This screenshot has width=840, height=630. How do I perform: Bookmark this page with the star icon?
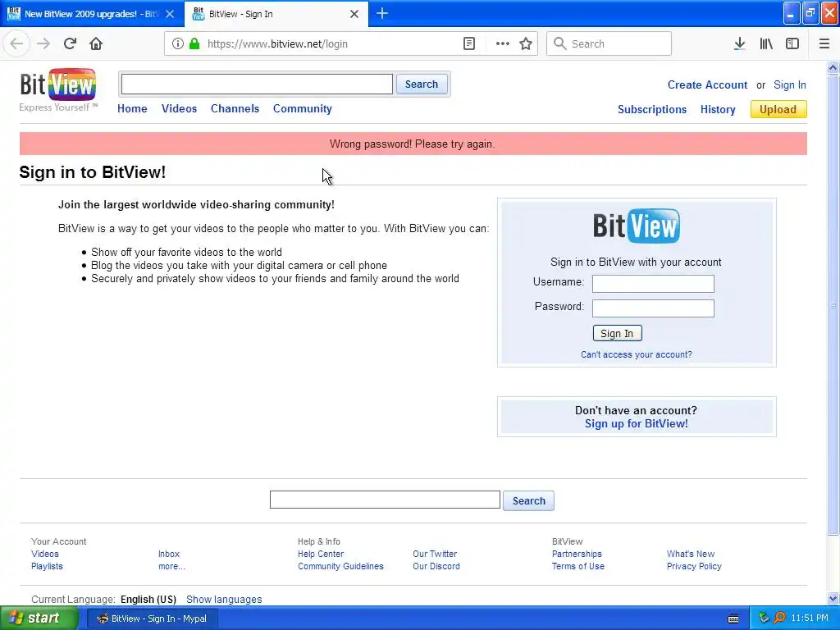(x=526, y=43)
